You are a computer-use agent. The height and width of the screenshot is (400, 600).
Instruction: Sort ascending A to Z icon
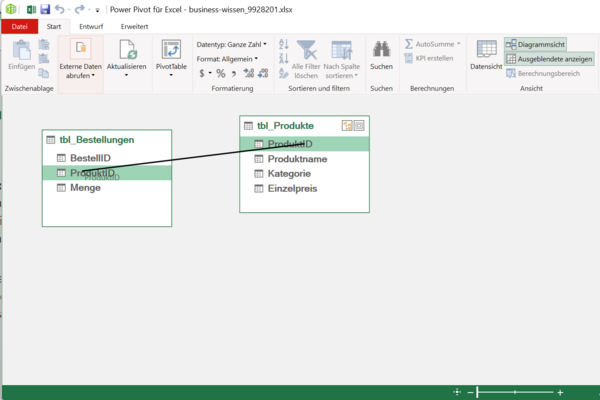pyautogui.click(x=284, y=44)
